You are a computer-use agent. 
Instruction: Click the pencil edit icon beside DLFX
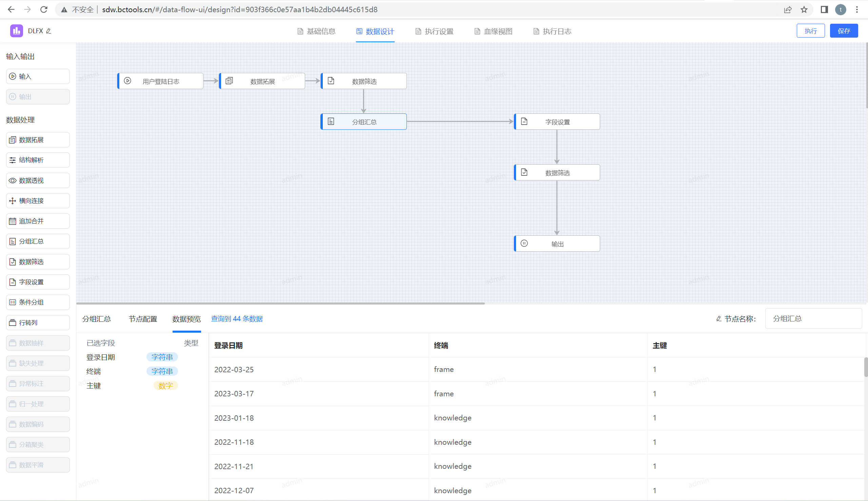pyautogui.click(x=48, y=31)
